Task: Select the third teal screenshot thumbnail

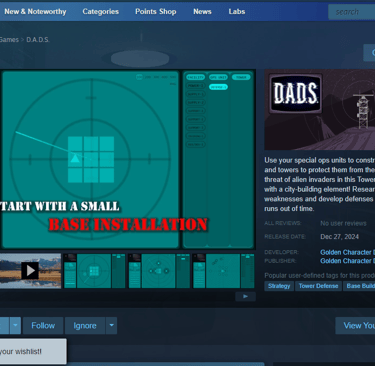Action: (x=159, y=271)
